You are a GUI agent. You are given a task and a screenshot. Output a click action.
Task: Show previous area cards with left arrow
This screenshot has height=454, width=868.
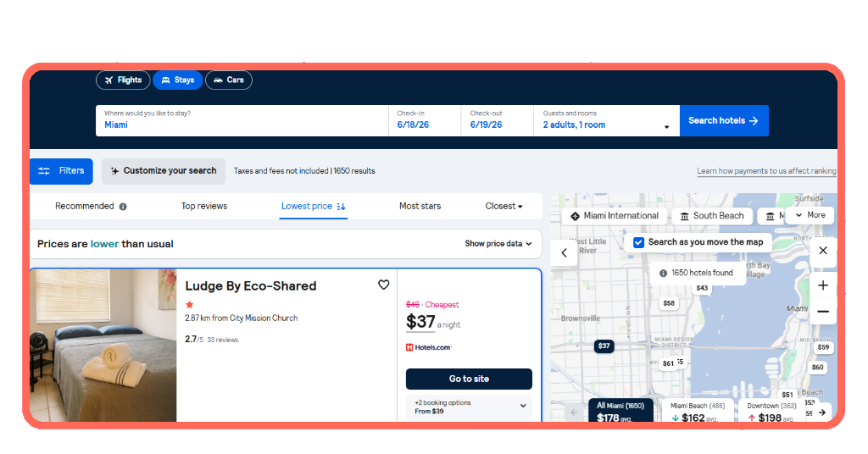574,412
